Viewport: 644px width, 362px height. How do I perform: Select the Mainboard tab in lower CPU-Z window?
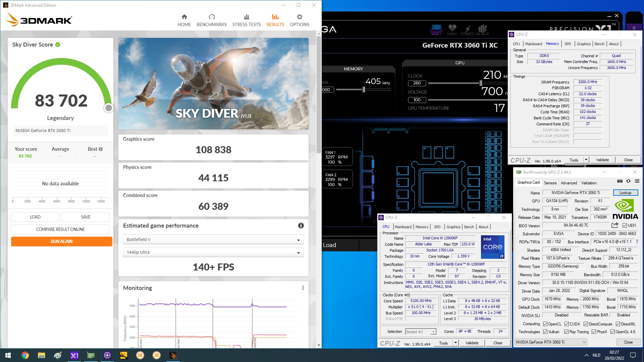[403, 227]
